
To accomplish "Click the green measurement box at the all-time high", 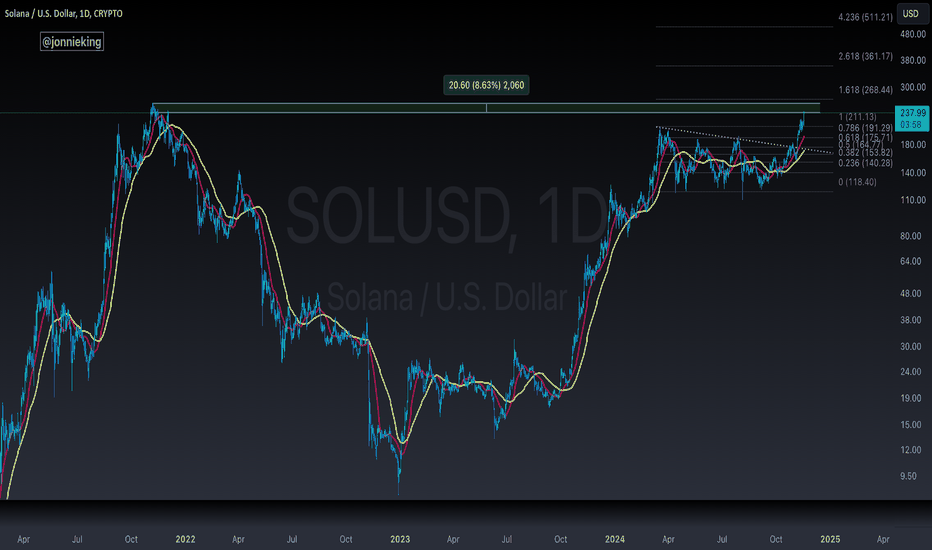I will 486,108.
